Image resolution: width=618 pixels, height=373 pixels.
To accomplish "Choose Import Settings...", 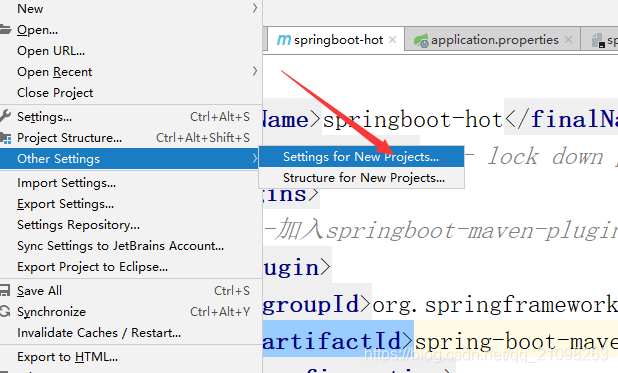I will click(x=130, y=183).
